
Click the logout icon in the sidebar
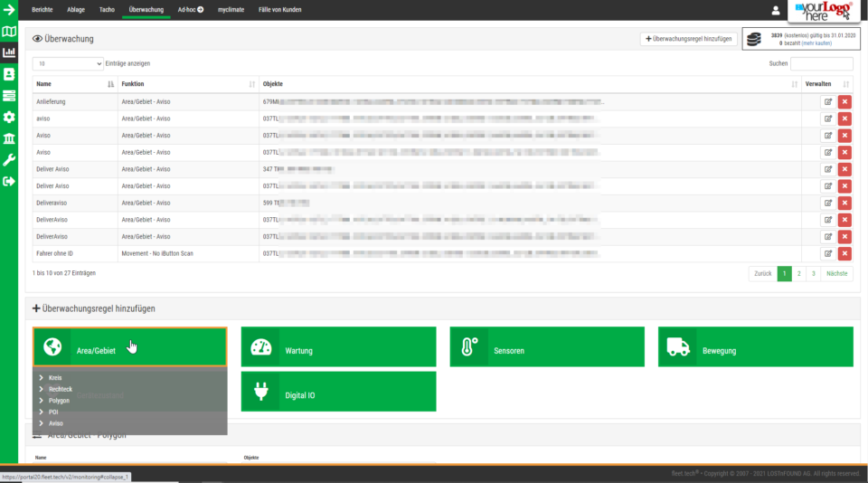tap(9, 182)
